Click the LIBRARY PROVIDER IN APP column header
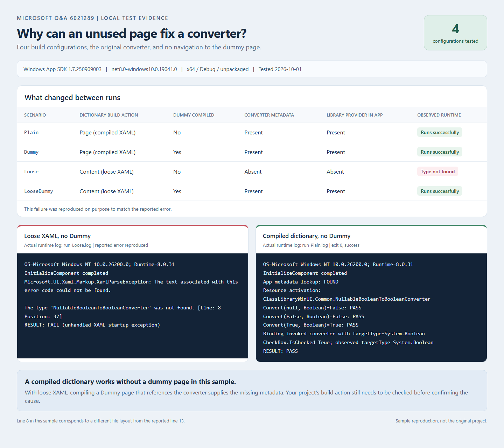This screenshot has width=504, height=448. (355, 115)
